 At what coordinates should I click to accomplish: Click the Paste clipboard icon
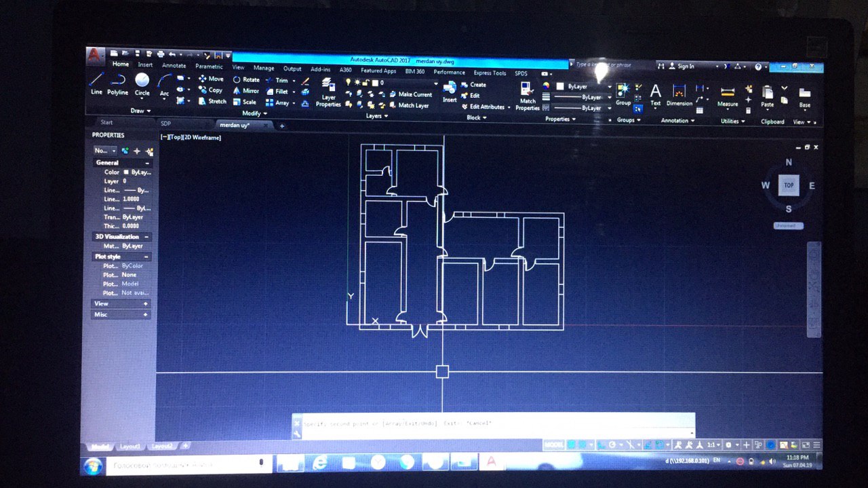[x=767, y=96]
